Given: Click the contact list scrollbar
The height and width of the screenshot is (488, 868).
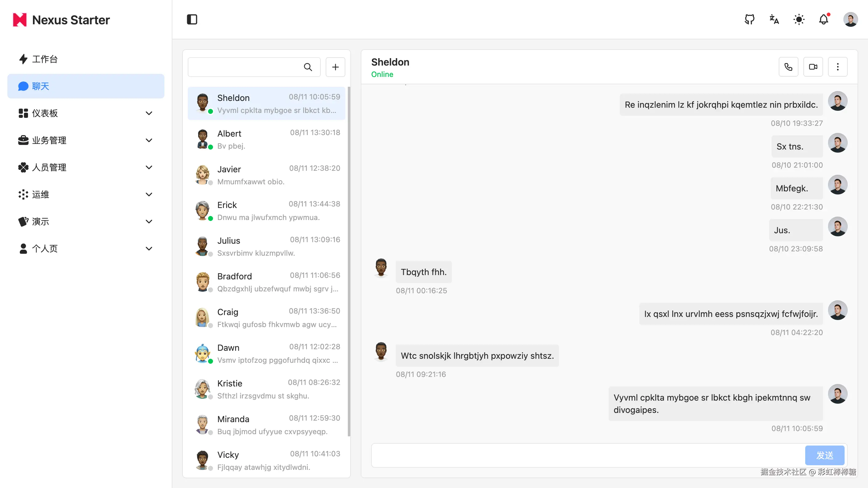Looking at the screenshot, I should point(349,261).
